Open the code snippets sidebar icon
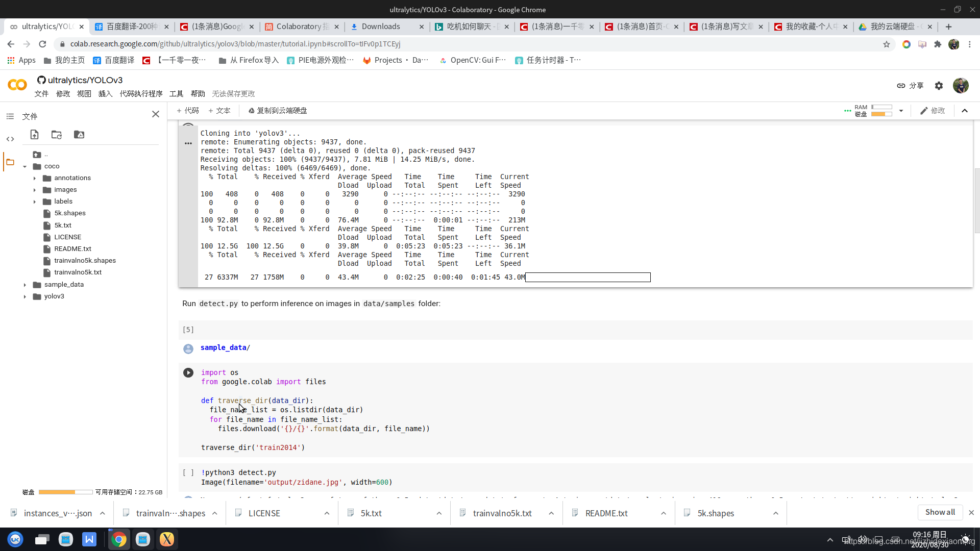Screen dimensions: 980x551 tap(10, 139)
